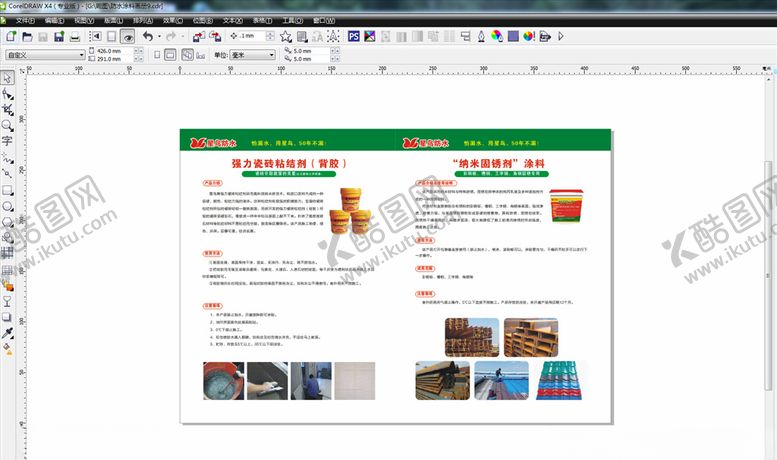Click the Print icon in toolbar
777x460 pixels.
pyautogui.click(x=74, y=36)
